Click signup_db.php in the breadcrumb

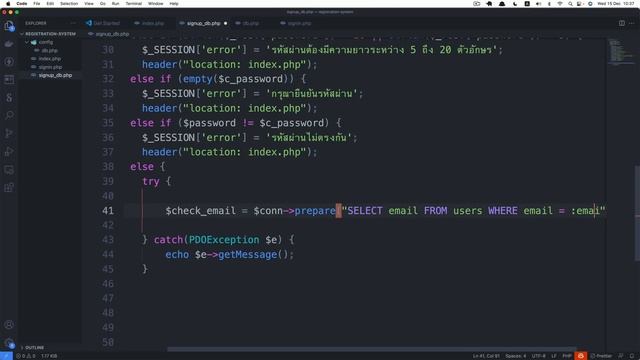112,34
